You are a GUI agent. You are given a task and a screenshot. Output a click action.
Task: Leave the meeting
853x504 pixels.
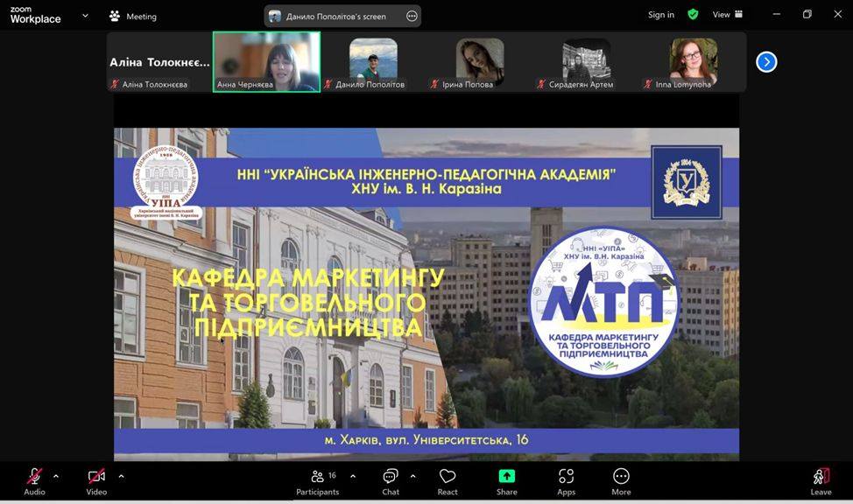click(821, 481)
